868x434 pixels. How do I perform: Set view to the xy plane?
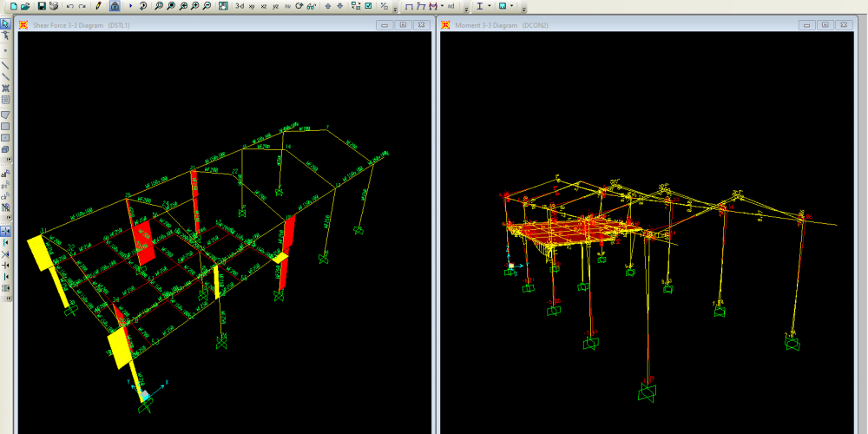[252, 5]
